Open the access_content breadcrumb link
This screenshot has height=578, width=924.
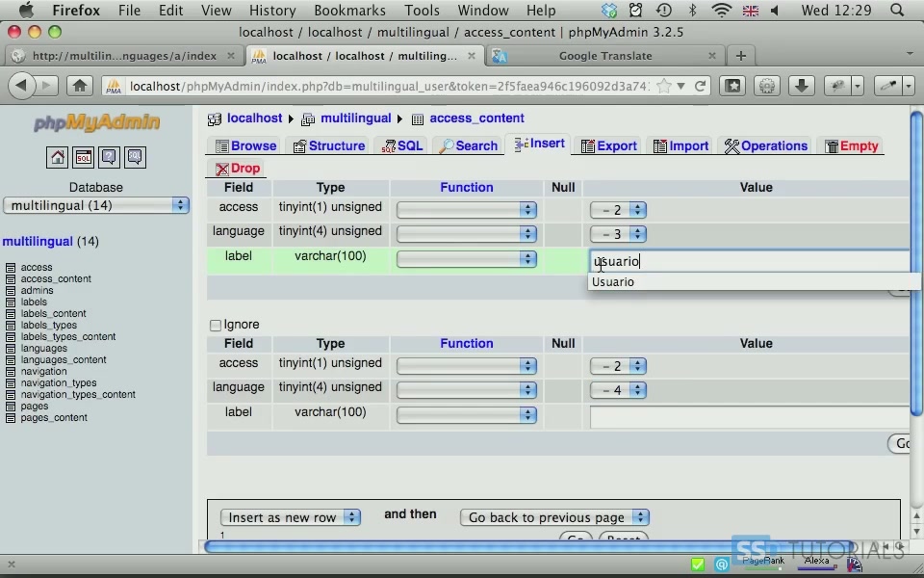pos(476,118)
